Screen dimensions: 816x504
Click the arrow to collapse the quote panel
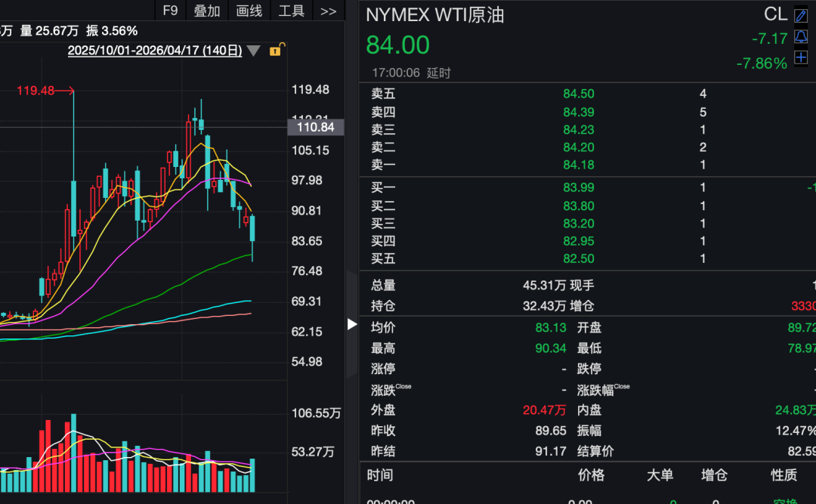[351, 324]
